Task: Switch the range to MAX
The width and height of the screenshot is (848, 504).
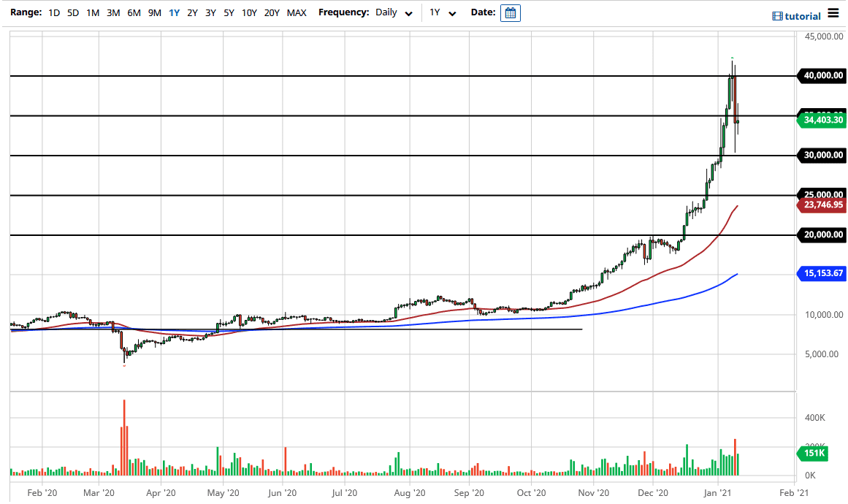Action: pyautogui.click(x=297, y=12)
